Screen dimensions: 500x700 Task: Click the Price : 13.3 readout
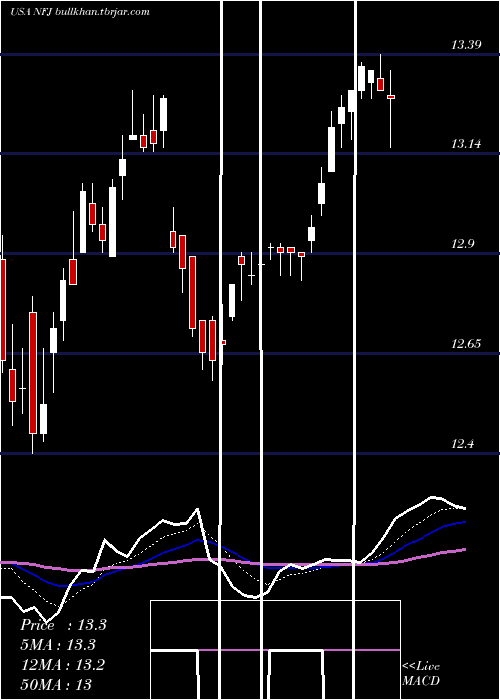point(63,625)
